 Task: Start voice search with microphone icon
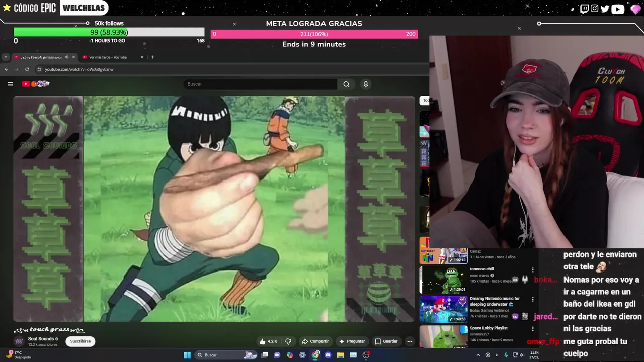pos(366,84)
